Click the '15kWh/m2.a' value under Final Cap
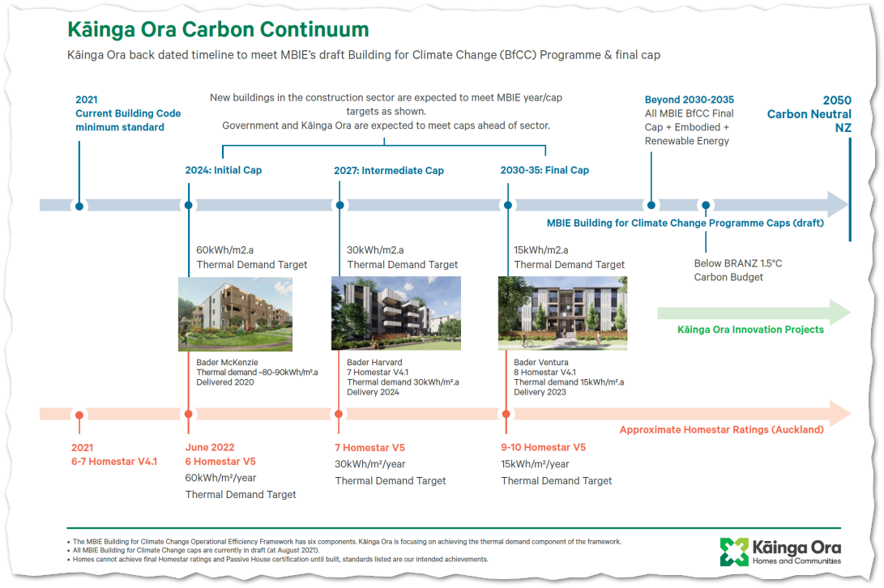Screen dimensions: 884x588 [x=541, y=249]
